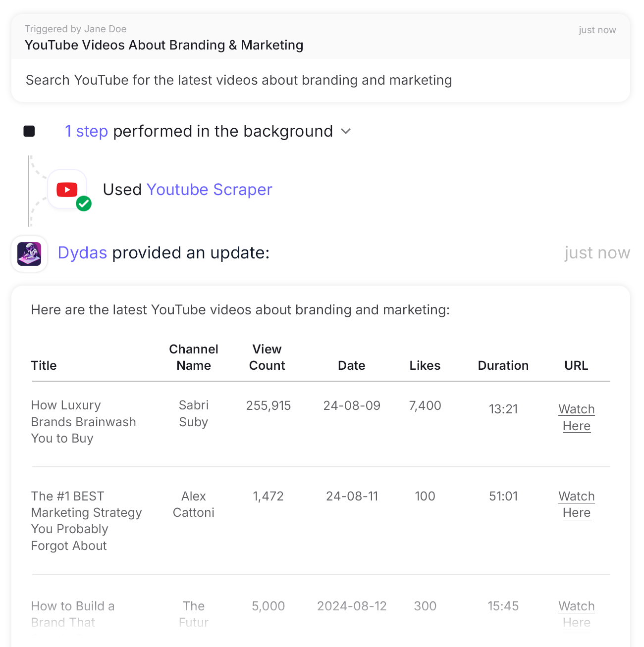
Task: Click the black square stop icon
Action: 29,131
